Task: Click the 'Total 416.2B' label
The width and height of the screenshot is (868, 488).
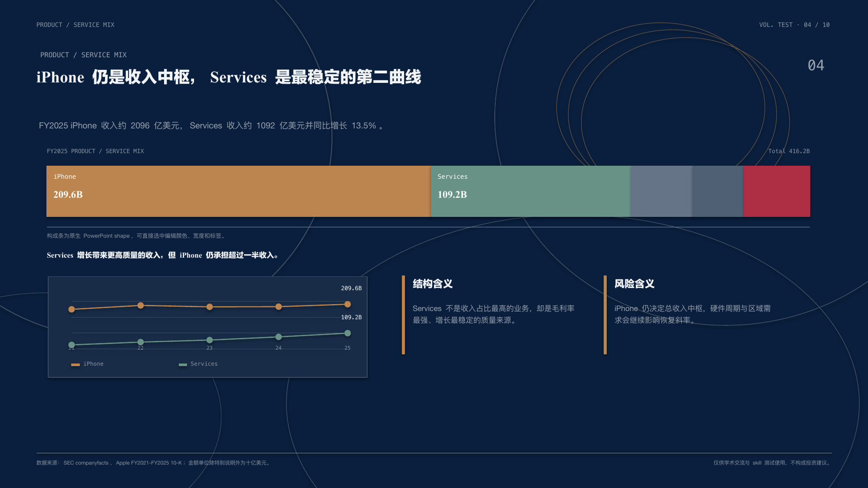Action: (789, 151)
